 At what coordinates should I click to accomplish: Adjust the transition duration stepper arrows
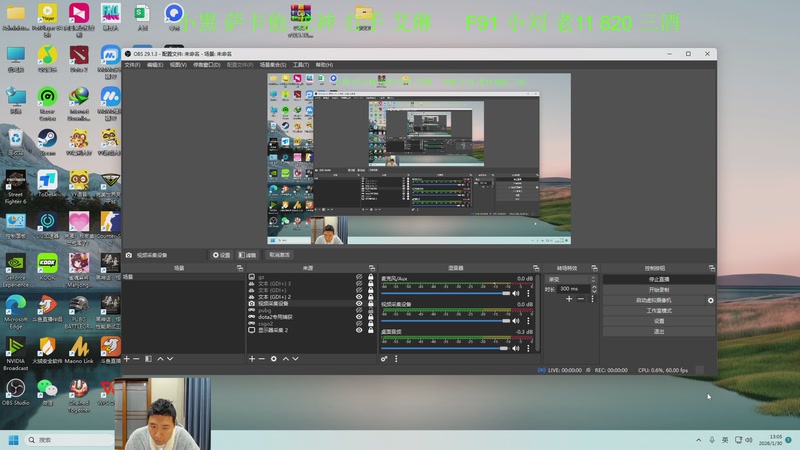(x=594, y=289)
